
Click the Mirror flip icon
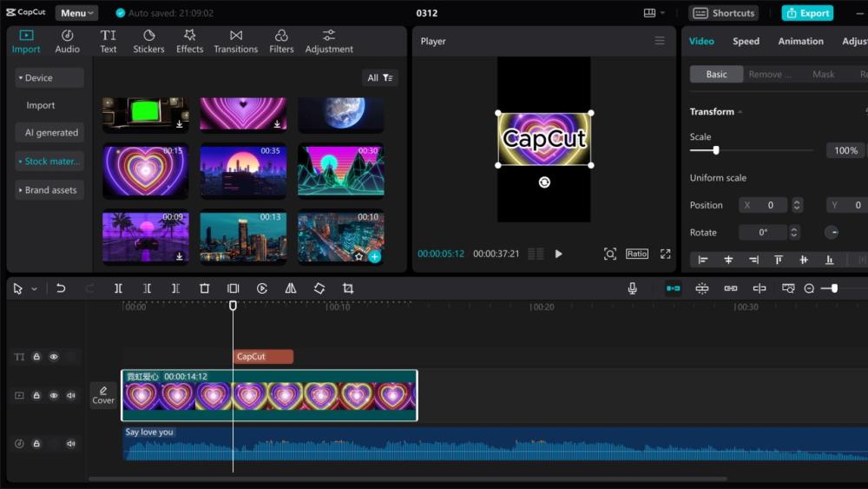tap(291, 288)
